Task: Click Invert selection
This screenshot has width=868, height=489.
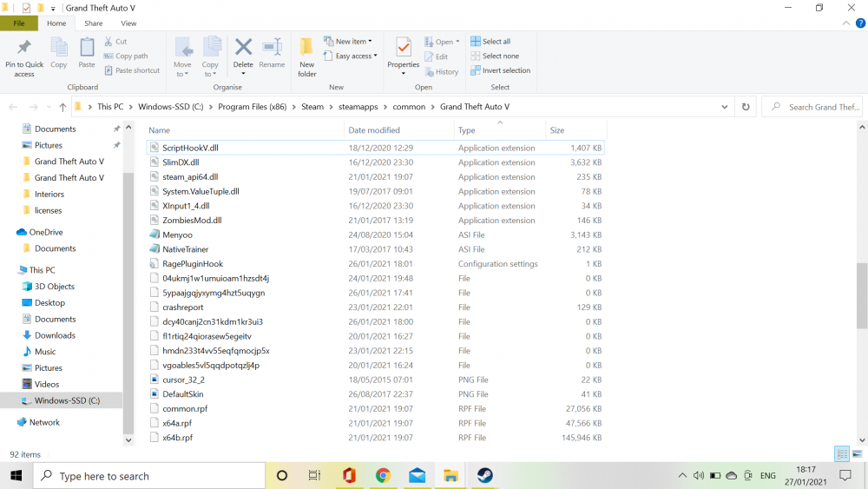Action: pyautogui.click(x=501, y=70)
